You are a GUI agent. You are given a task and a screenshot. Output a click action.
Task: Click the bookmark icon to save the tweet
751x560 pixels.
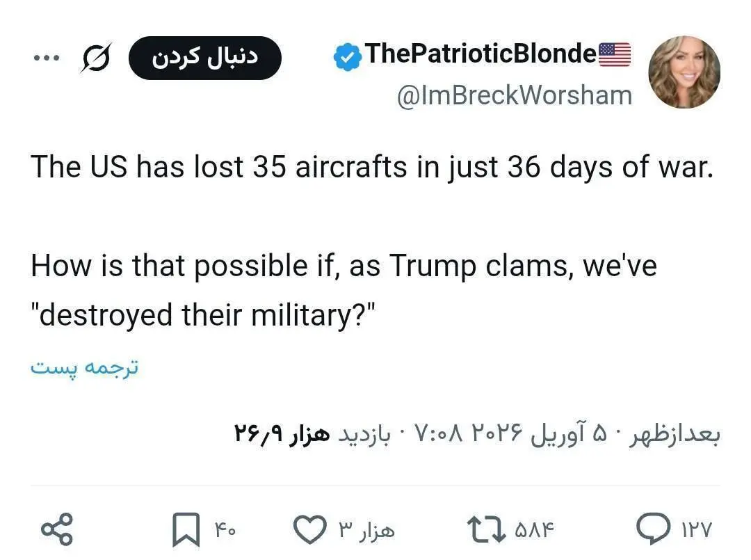[185, 527]
